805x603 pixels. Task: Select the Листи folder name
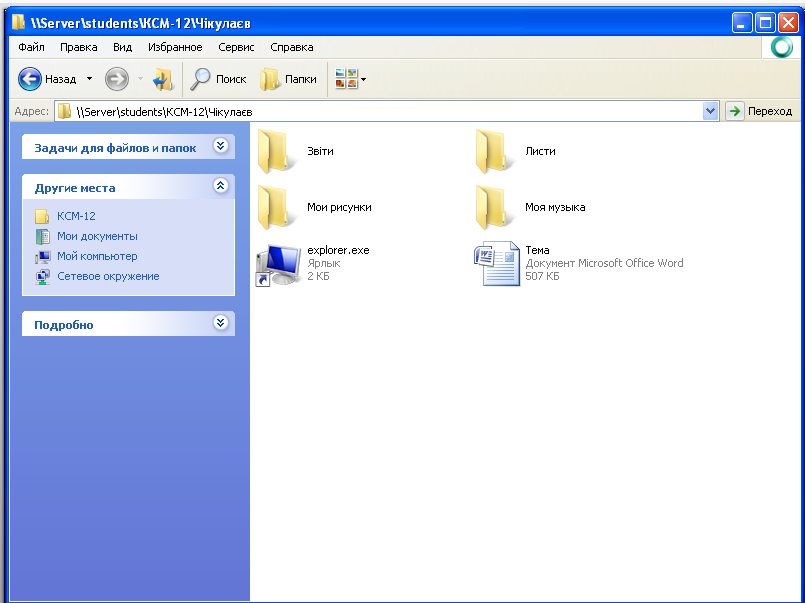(540, 151)
